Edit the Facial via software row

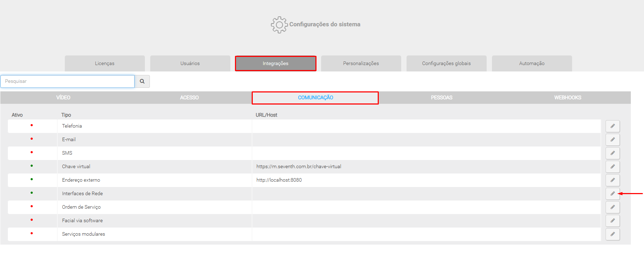[612, 221]
